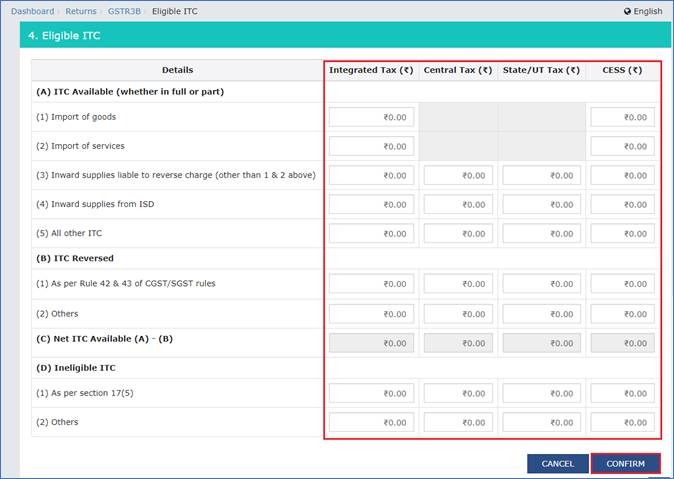Select Central Tax field for Rule 42 & 43 reversal
674x479 pixels.
pos(458,284)
